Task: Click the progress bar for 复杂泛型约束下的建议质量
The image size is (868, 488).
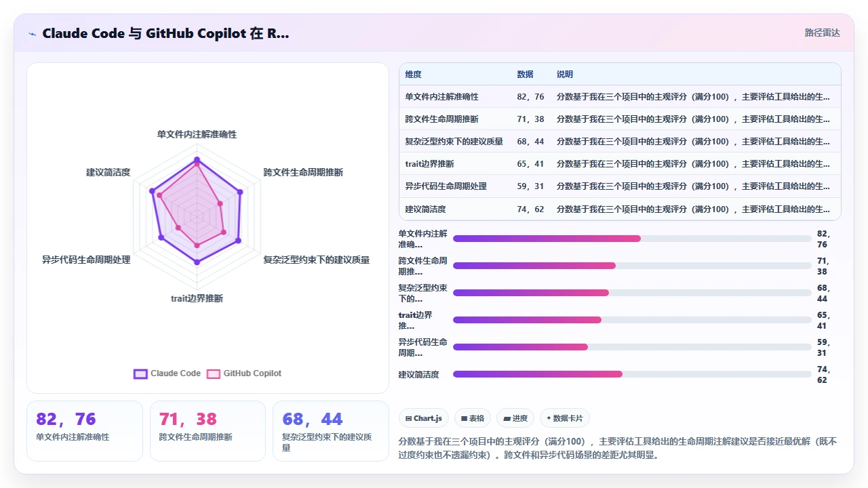Action: (x=632, y=293)
